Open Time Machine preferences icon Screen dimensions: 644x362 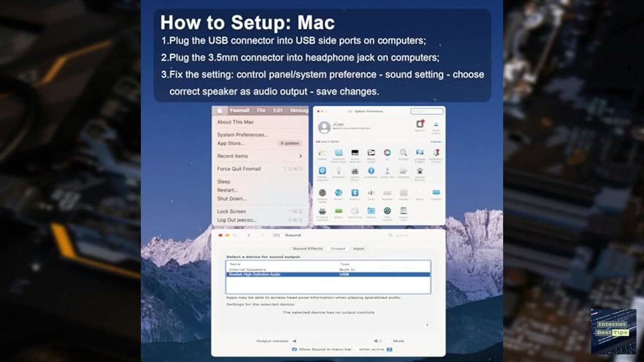pos(387,211)
